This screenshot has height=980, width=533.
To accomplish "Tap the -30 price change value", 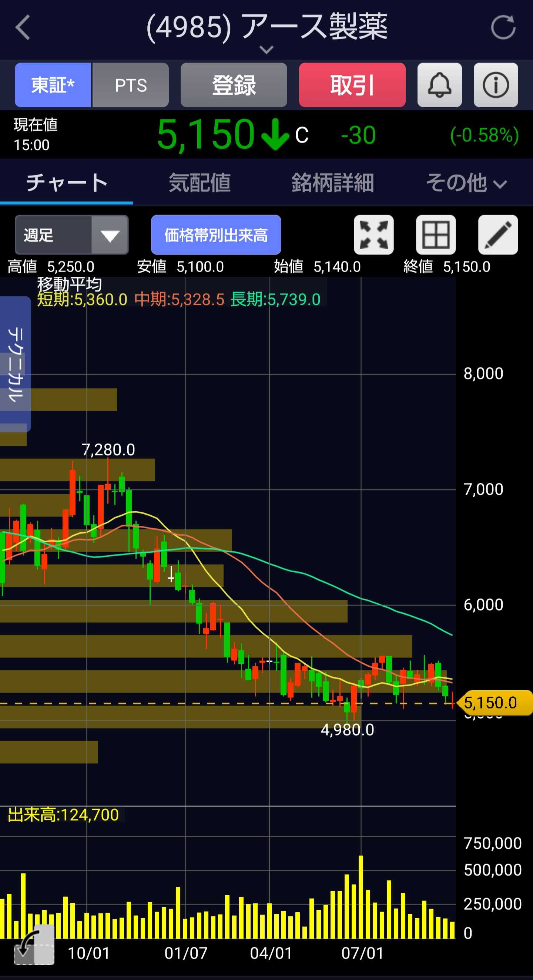I will 358,135.
